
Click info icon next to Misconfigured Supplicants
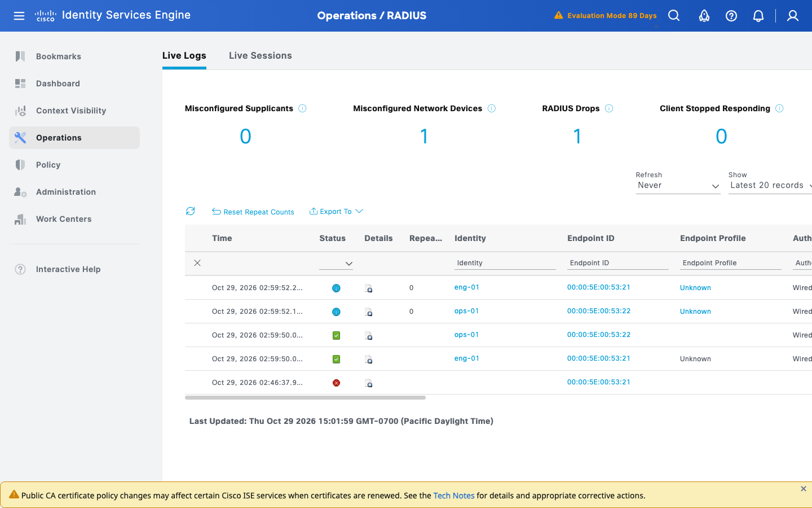[x=302, y=108]
